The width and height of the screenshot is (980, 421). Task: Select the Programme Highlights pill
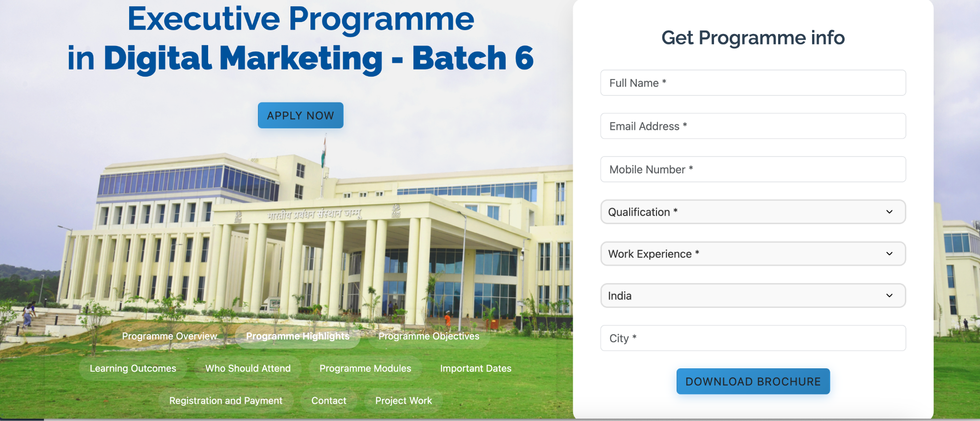[x=298, y=336]
